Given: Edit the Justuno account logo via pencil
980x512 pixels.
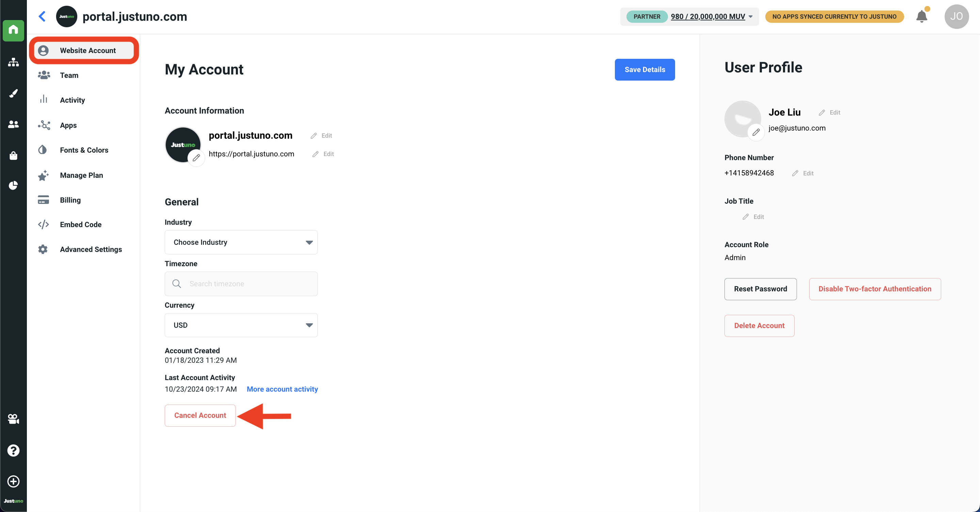Looking at the screenshot, I should (x=196, y=157).
